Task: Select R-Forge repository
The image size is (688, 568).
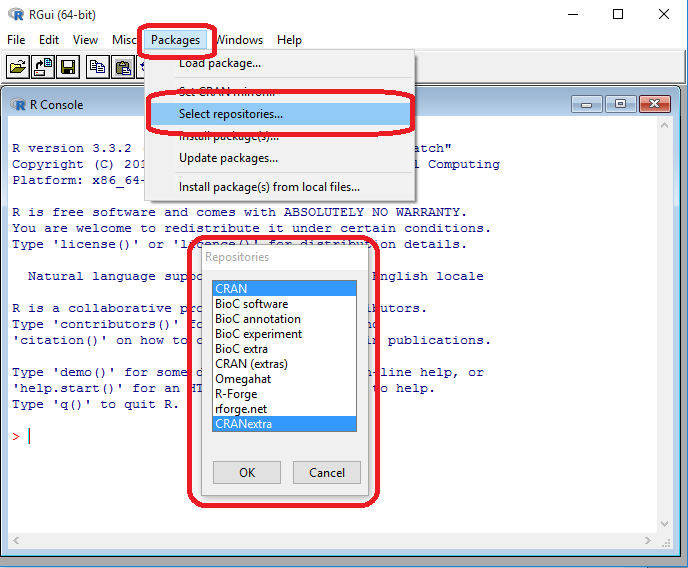Action: pyautogui.click(x=284, y=394)
